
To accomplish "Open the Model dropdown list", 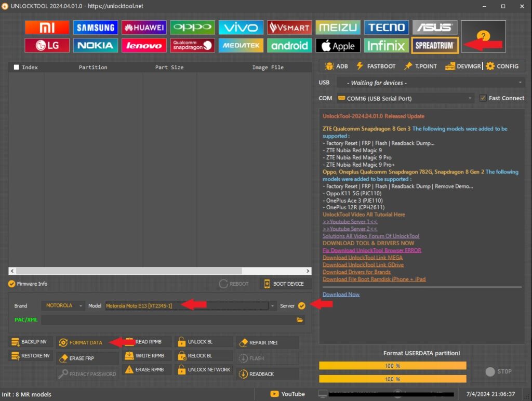I will (x=273, y=306).
